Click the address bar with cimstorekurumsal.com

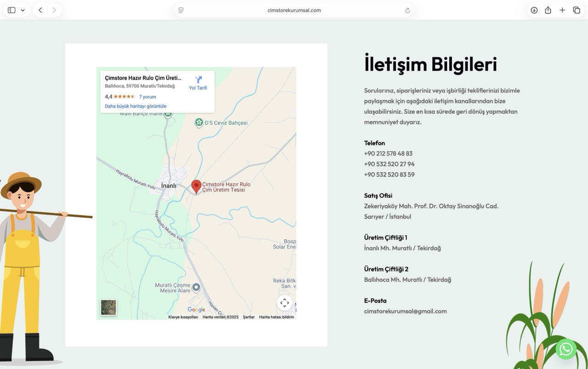point(294,10)
